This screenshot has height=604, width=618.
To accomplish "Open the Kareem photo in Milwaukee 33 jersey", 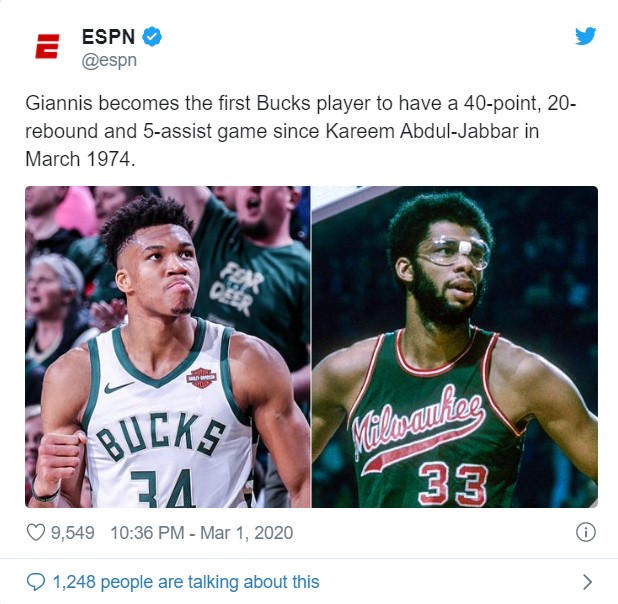I will tap(455, 347).
